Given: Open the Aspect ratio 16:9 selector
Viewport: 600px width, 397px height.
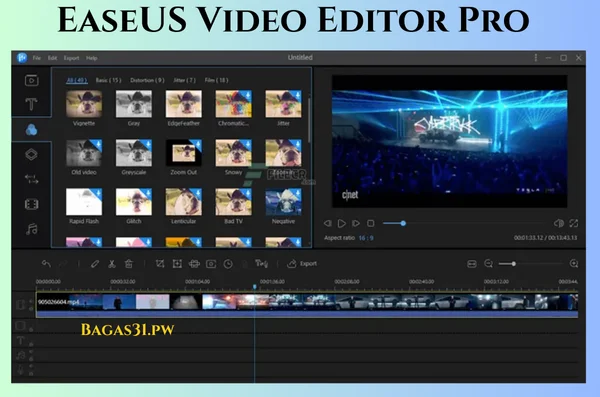Looking at the screenshot, I should pyautogui.click(x=366, y=238).
